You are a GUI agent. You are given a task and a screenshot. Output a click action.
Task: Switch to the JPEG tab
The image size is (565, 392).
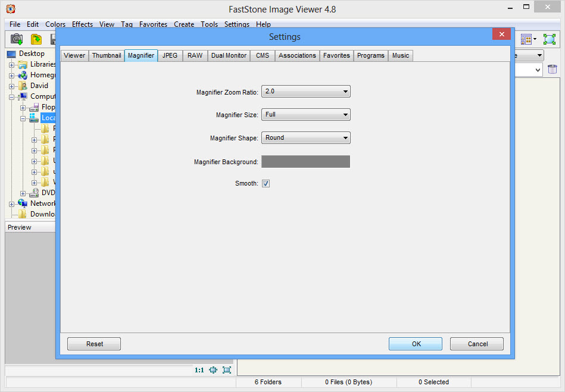(x=170, y=55)
